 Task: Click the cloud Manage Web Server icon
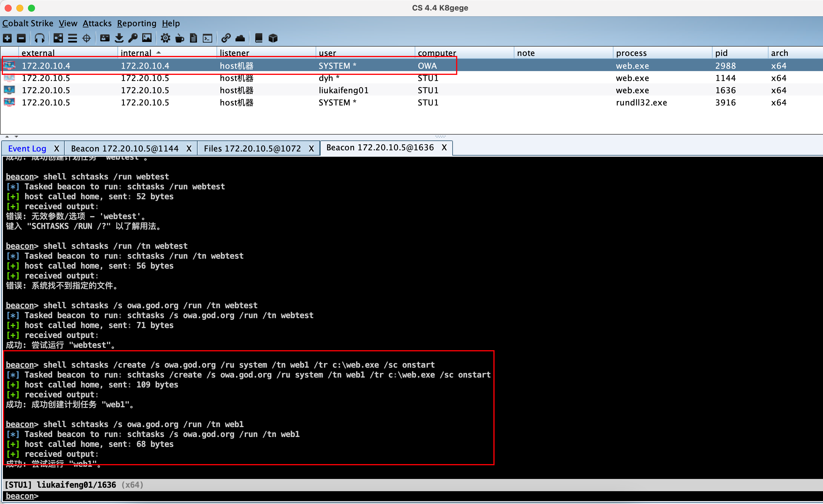coord(240,38)
